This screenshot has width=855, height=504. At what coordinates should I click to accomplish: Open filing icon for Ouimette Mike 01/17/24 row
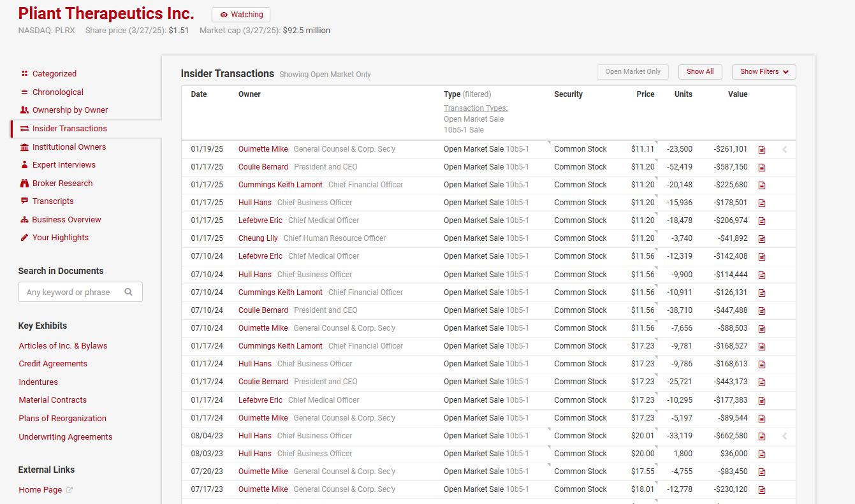click(x=762, y=419)
